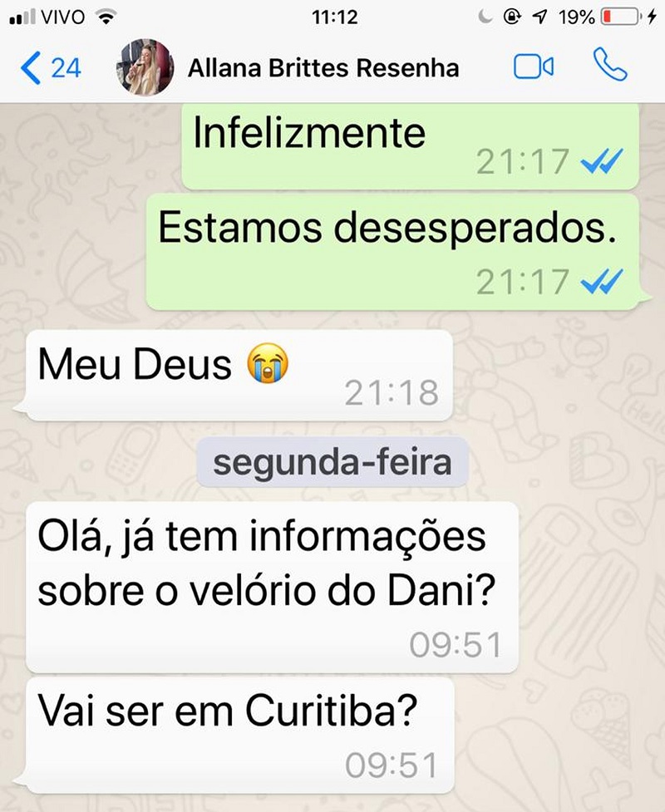The width and height of the screenshot is (665, 812).
Task: Tap the back chevron to chats list
Action: coord(31,68)
